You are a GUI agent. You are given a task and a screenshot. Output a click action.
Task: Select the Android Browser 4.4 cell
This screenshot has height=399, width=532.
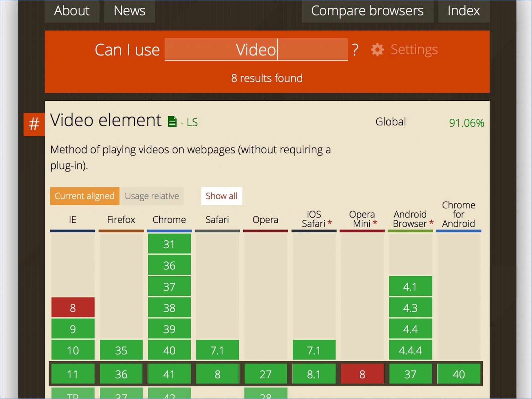[410, 329]
